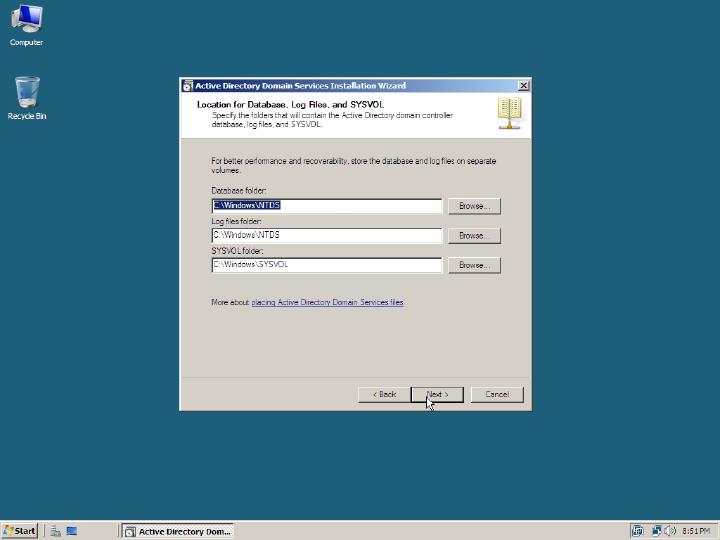720x540 pixels.
Task: Cancel the installation wizard
Action: tap(497, 394)
